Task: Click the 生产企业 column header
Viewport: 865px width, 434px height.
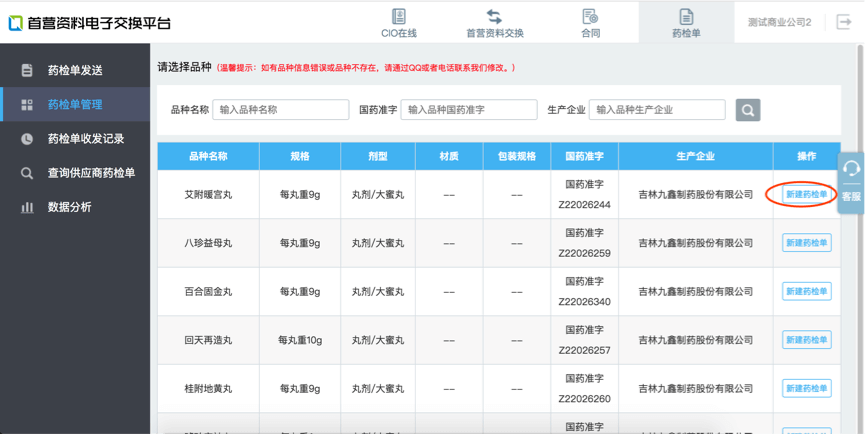Action: pyautogui.click(x=696, y=156)
